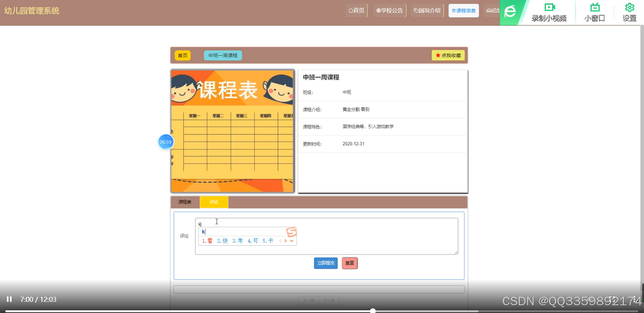Click inside the 评论 comment textarea
Viewport: 644px width, 313px height.
[326, 236]
